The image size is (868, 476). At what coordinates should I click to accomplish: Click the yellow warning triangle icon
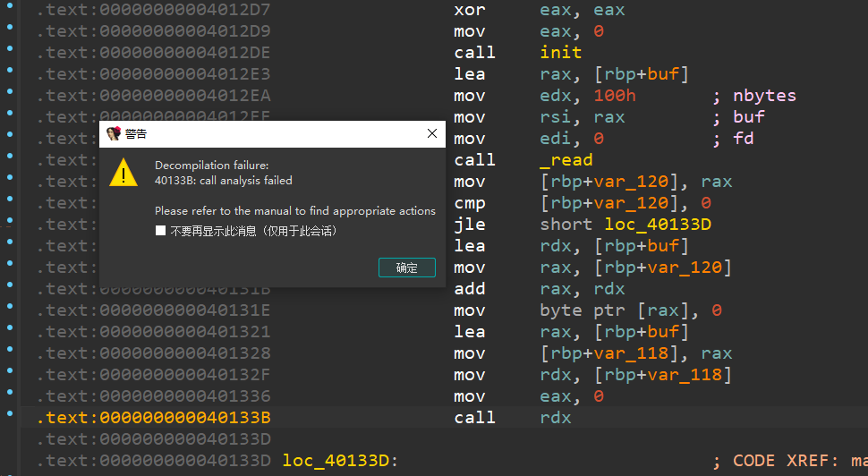pos(123,173)
